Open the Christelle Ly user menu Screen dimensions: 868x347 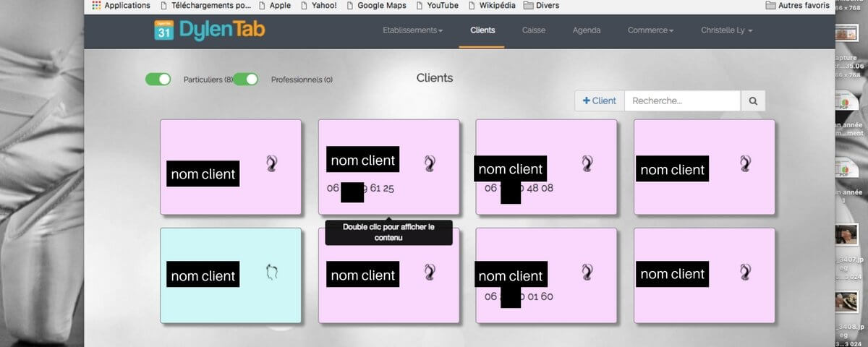click(x=726, y=30)
